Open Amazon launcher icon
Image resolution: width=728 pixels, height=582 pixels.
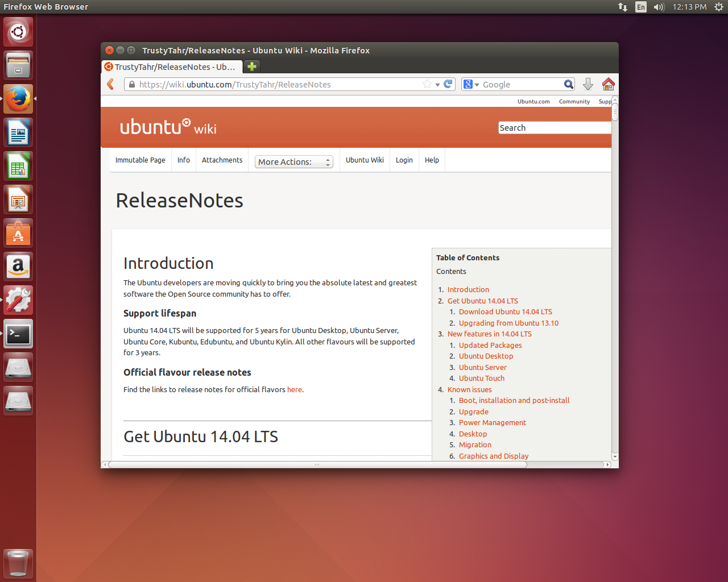[x=18, y=267]
